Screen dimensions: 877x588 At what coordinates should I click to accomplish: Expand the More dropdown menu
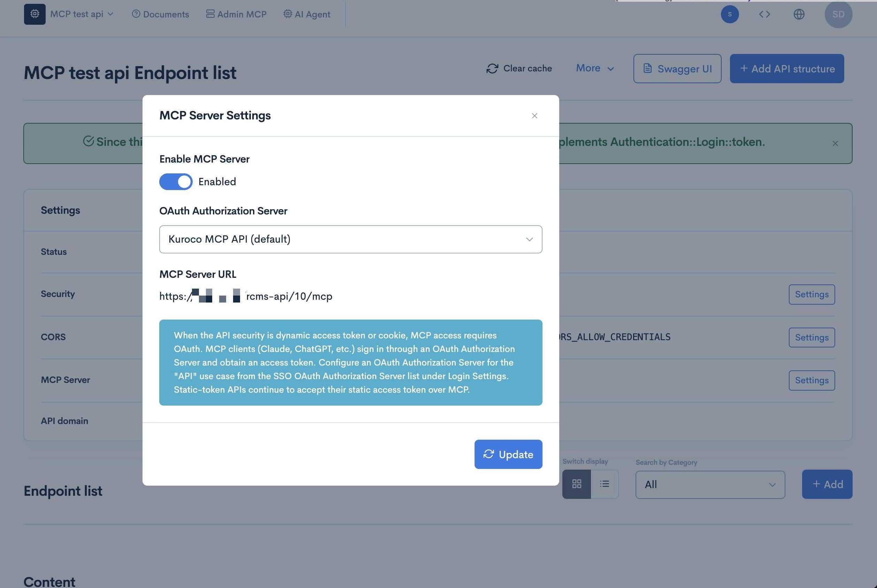(595, 68)
